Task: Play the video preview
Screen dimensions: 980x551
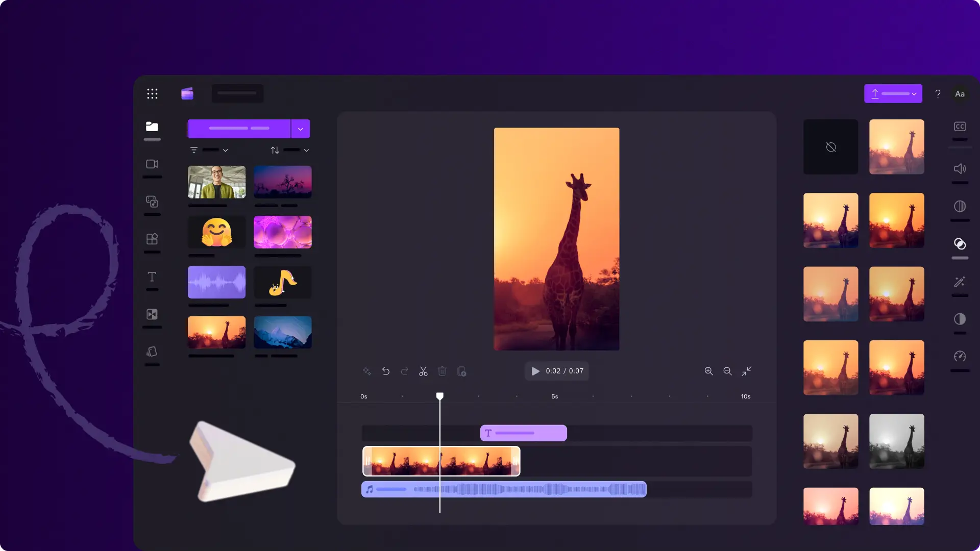Action: pos(535,371)
